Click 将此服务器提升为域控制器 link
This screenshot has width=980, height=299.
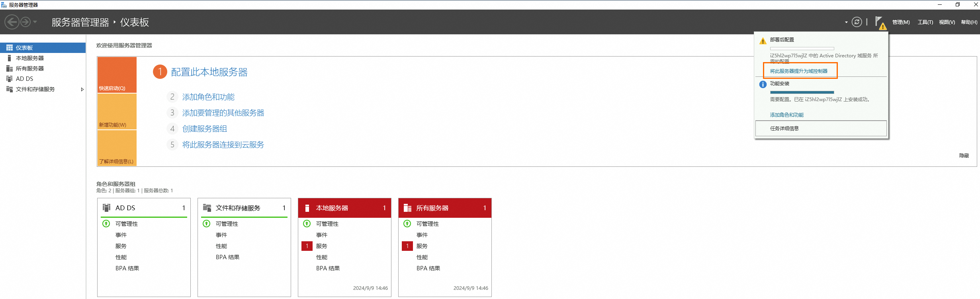point(798,71)
